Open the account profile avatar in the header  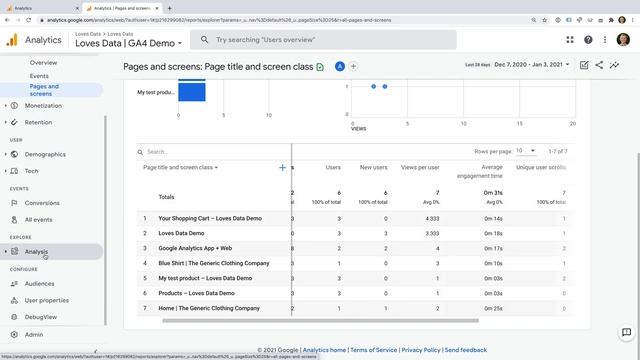tap(623, 40)
